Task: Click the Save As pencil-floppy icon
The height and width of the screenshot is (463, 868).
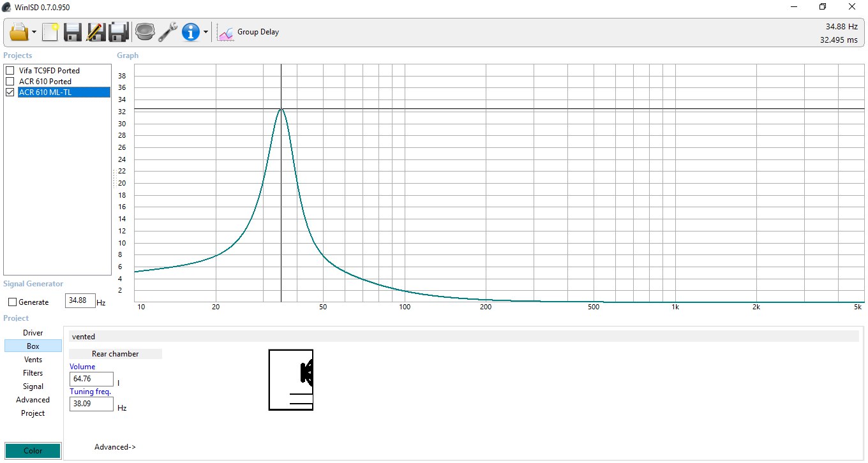Action: pyautogui.click(x=95, y=31)
